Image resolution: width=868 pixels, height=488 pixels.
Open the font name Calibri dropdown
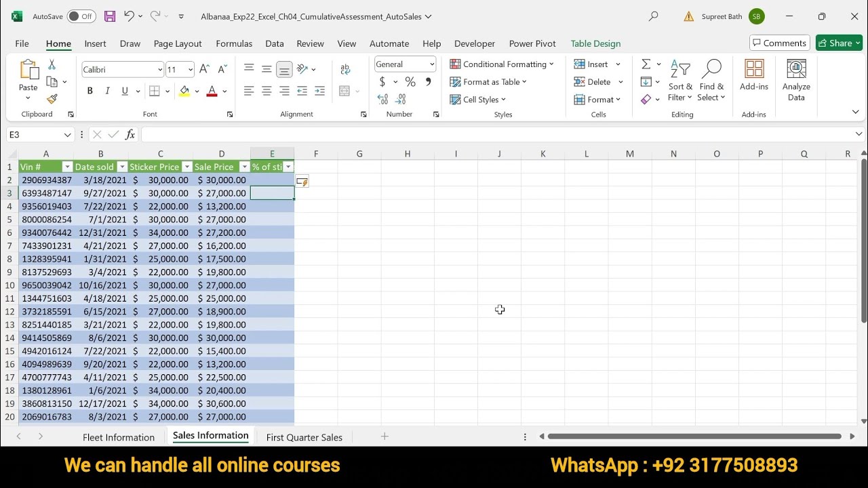click(160, 69)
